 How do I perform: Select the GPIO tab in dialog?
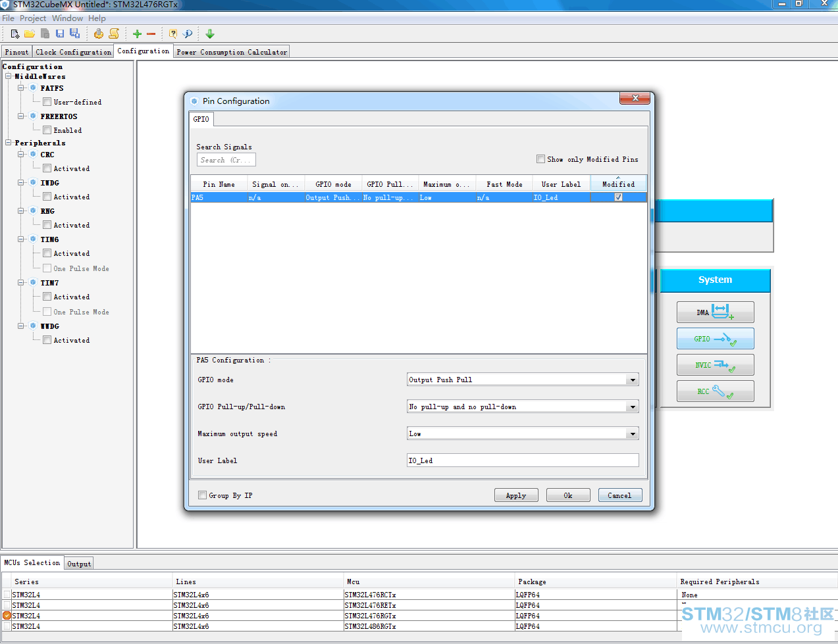(201, 119)
